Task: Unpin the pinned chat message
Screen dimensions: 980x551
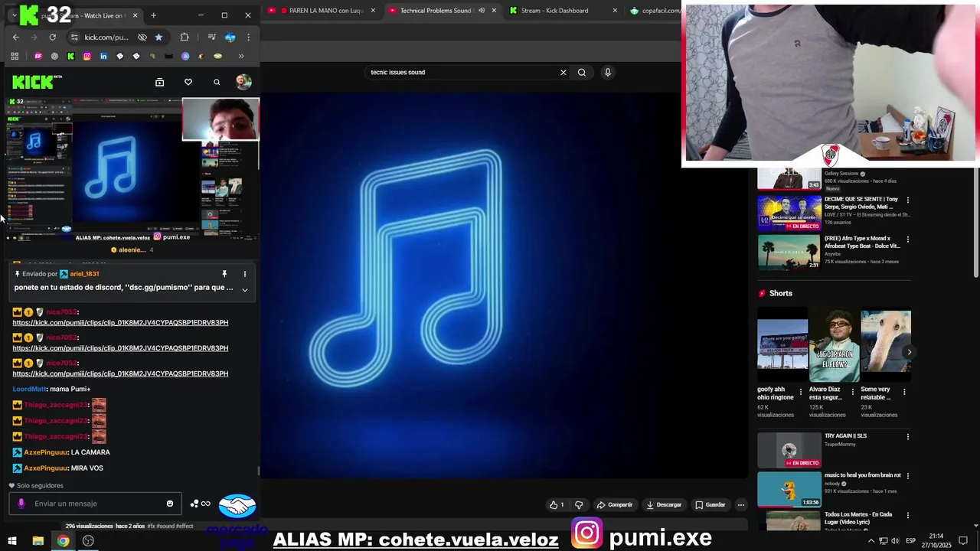Action: [x=224, y=274]
